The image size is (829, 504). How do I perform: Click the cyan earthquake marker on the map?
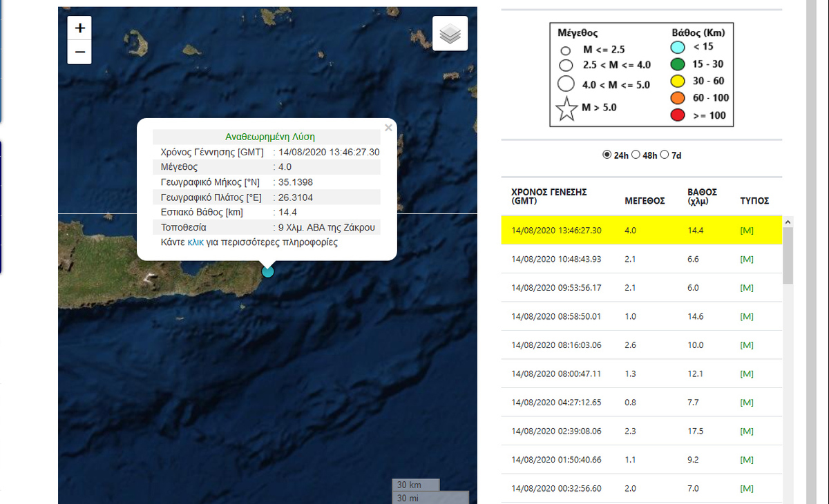[x=268, y=271]
